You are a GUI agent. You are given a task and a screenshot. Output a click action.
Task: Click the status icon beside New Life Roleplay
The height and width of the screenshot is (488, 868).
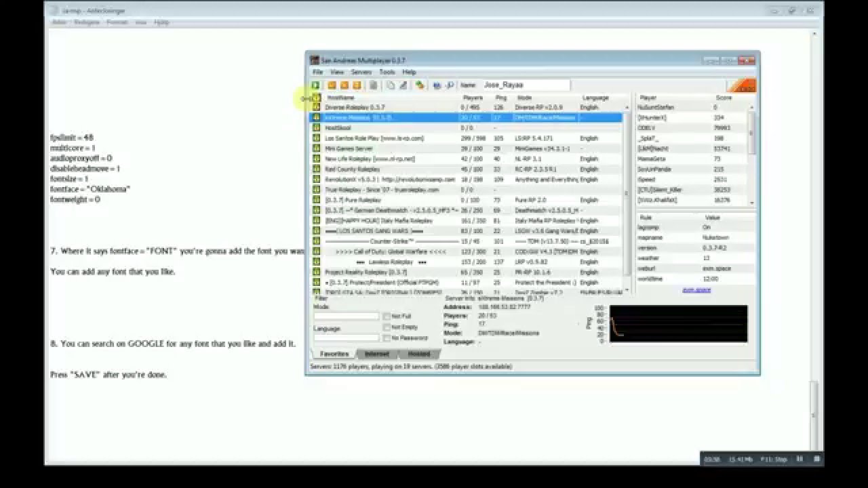(x=316, y=159)
